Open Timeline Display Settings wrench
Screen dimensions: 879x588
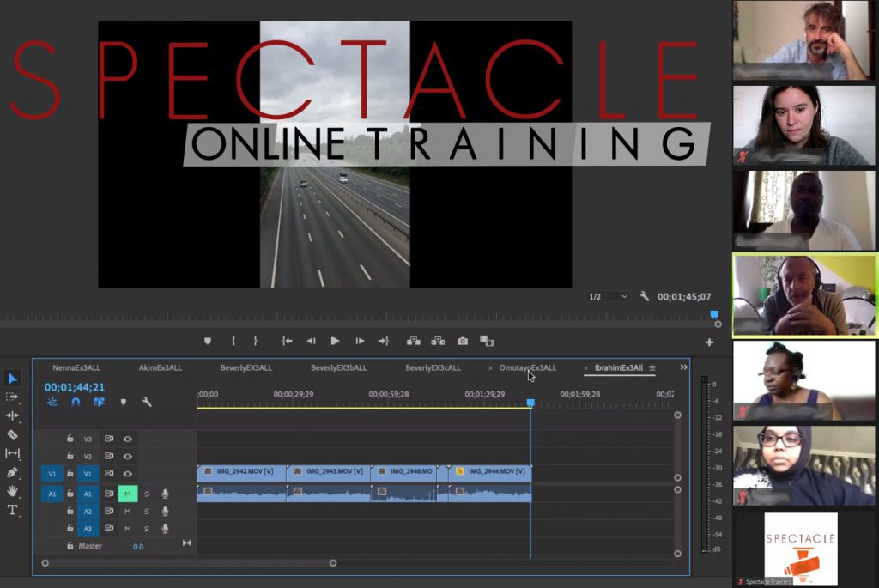[x=147, y=402]
